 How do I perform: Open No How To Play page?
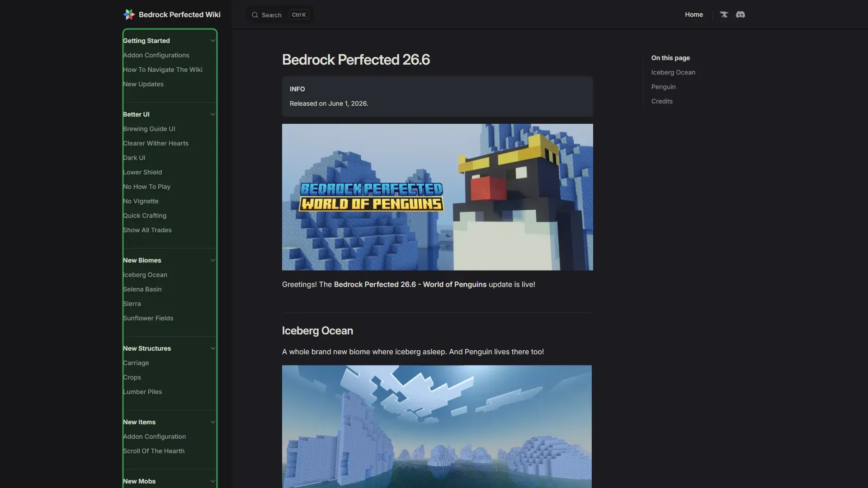(x=147, y=187)
